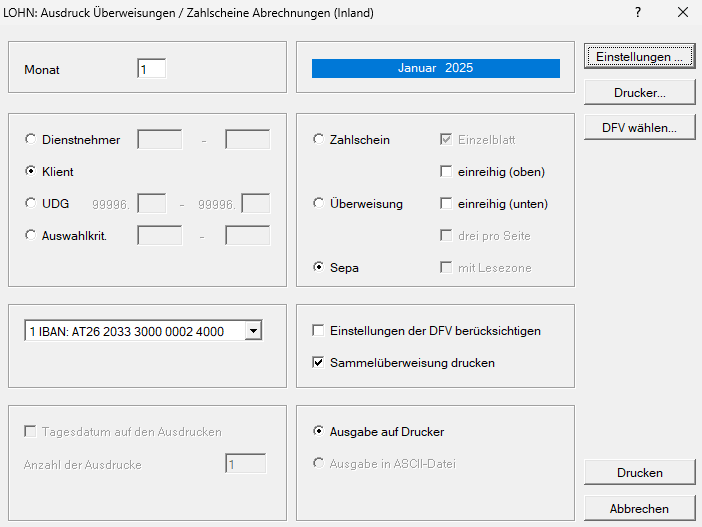
Task: Expand the IBAN account dropdown
Action: click(x=253, y=331)
